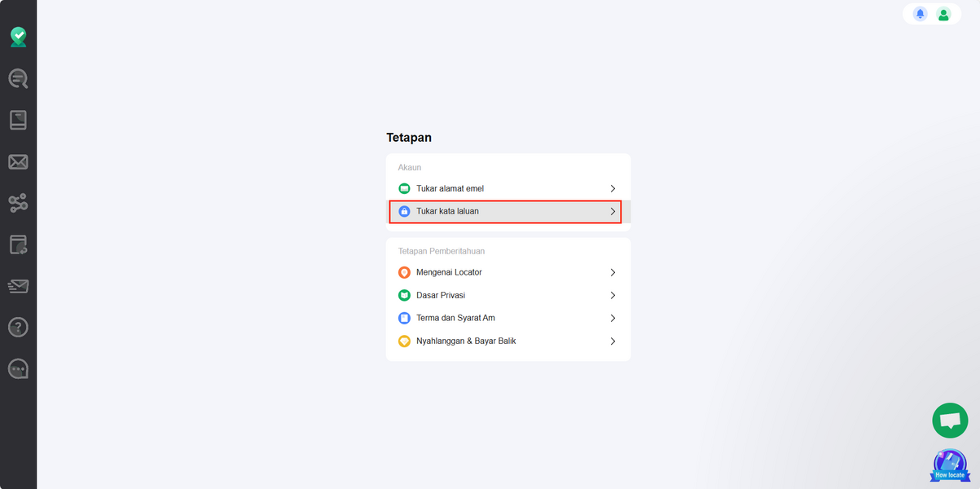
Task: Click the green location logo in sidebar
Action: (x=18, y=37)
